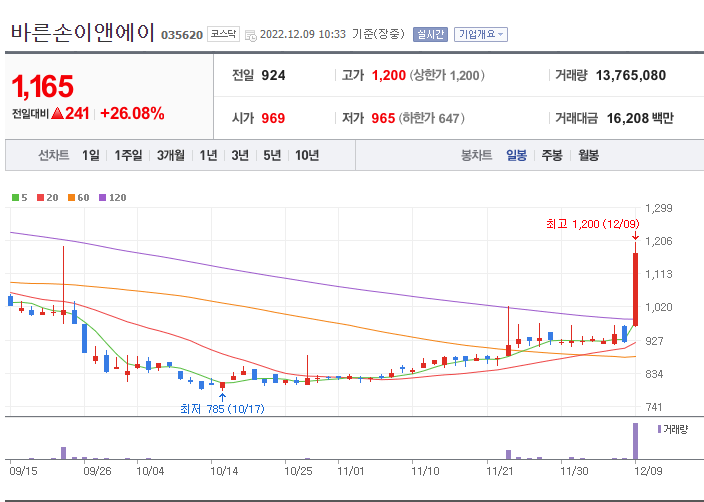The width and height of the screenshot is (704, 502).
Task: Click the tall 12/09 volume bar
Action: coord(635,441)
